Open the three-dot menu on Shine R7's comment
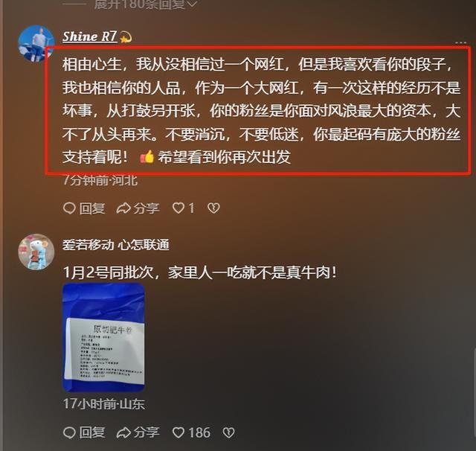This screenshot has height=451, width=476. pos(460,42)
